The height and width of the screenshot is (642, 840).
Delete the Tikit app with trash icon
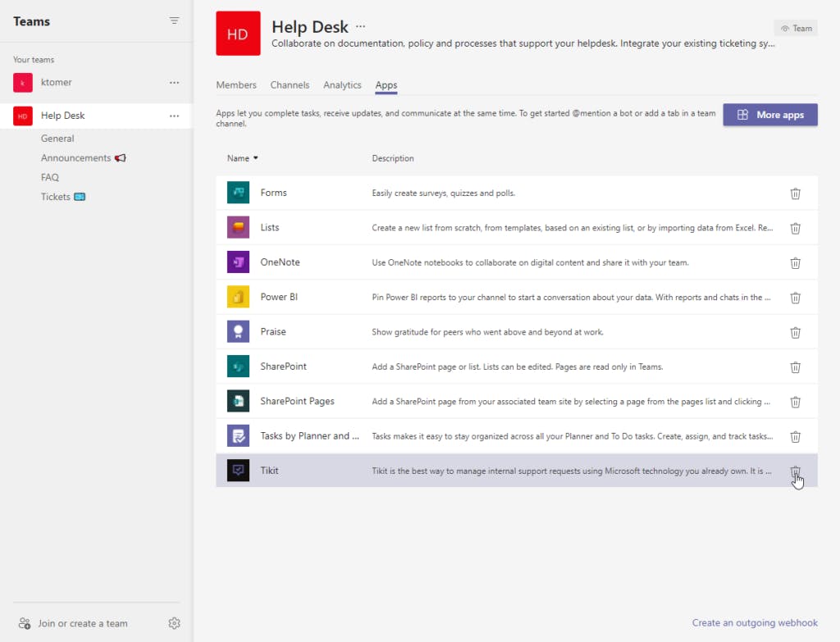pyautogui.click(x=795, y=471)
